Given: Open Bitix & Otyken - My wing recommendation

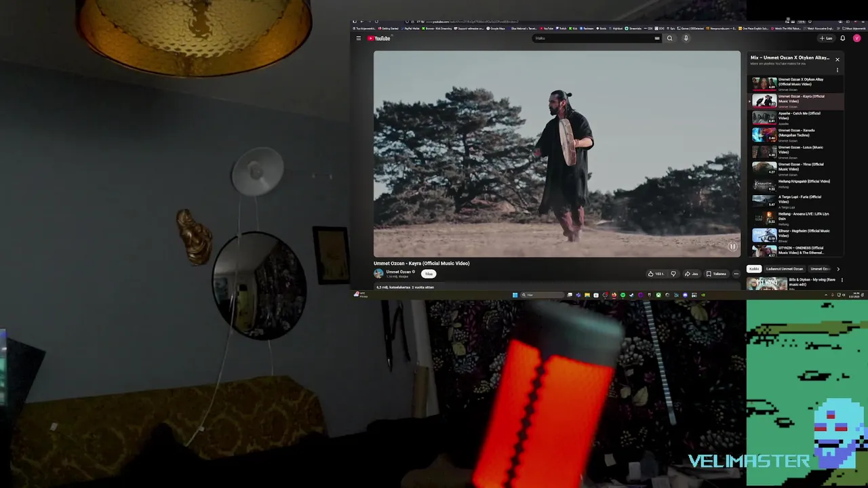Looking at the screenshot, I should pos(793,283).
